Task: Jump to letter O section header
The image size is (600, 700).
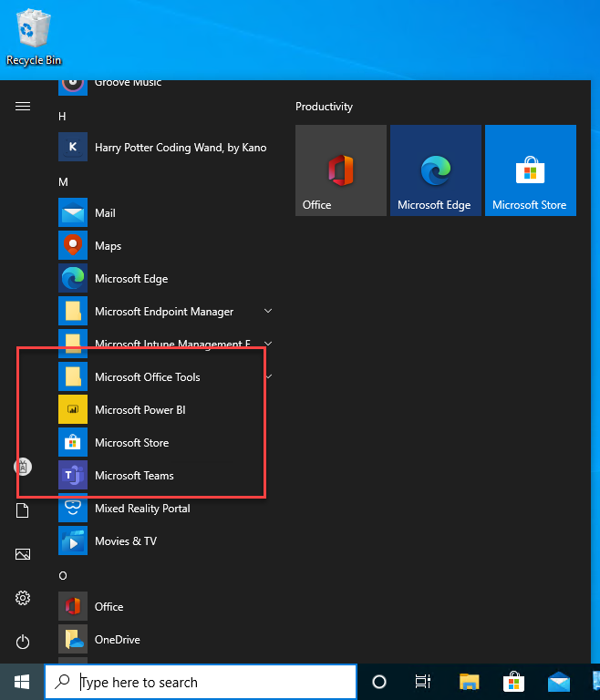Action: [x=63, y=576]
